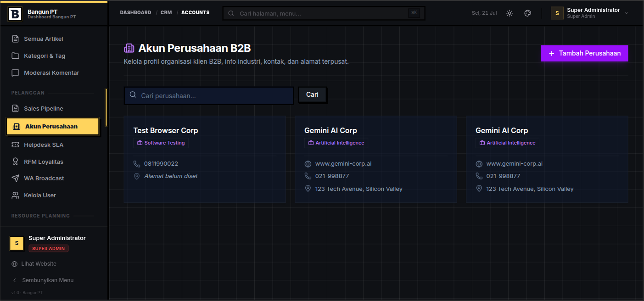This screenshot has width=644, height=301.
Task: Expand the Super Administrator account dropdown
Action: [590, 13]
